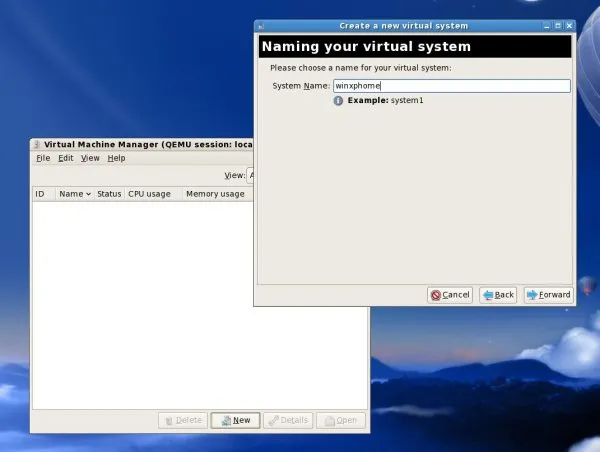600x452 pixels.
Task: Open the View dropdown in Virtual Machine Manager
Action: [x=250, y=175]
